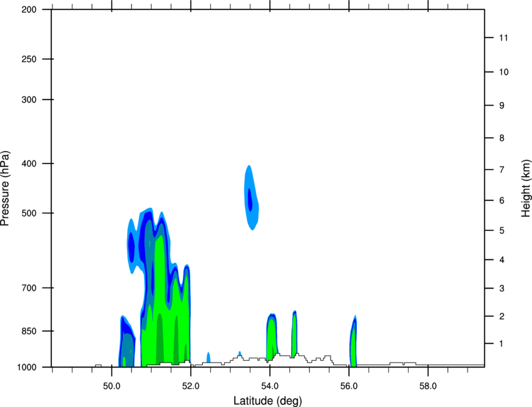Click the 58.0 latitude tick label
532x407 pixels.
click(428, 386)
